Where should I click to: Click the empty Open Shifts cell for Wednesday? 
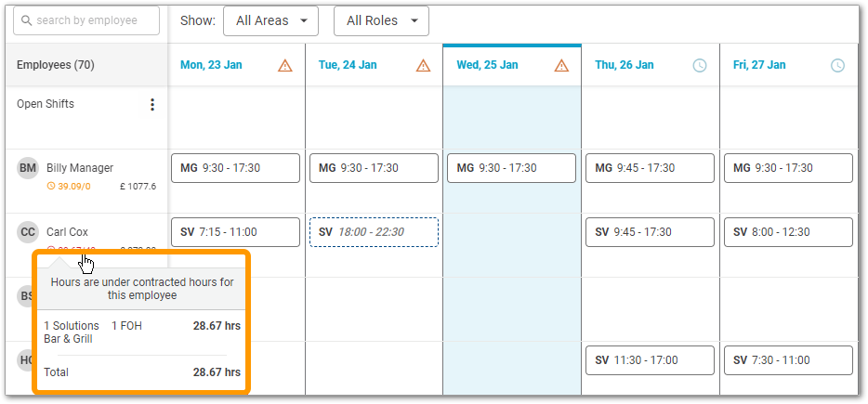coord(512,117)
